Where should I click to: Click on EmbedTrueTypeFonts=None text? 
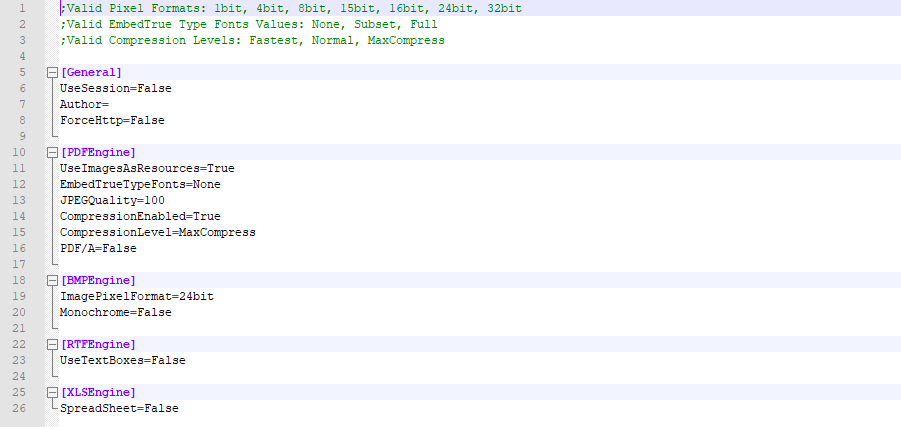click(x=140, y=184)
